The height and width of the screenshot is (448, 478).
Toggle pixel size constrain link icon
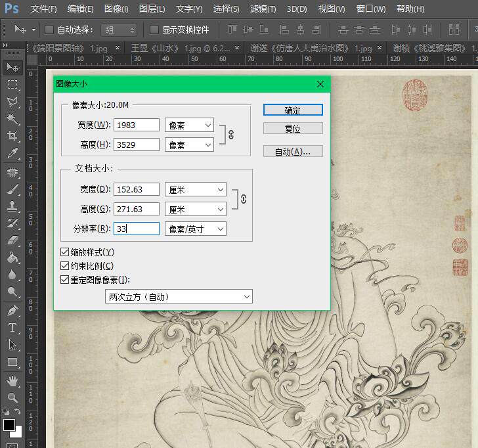231,135
